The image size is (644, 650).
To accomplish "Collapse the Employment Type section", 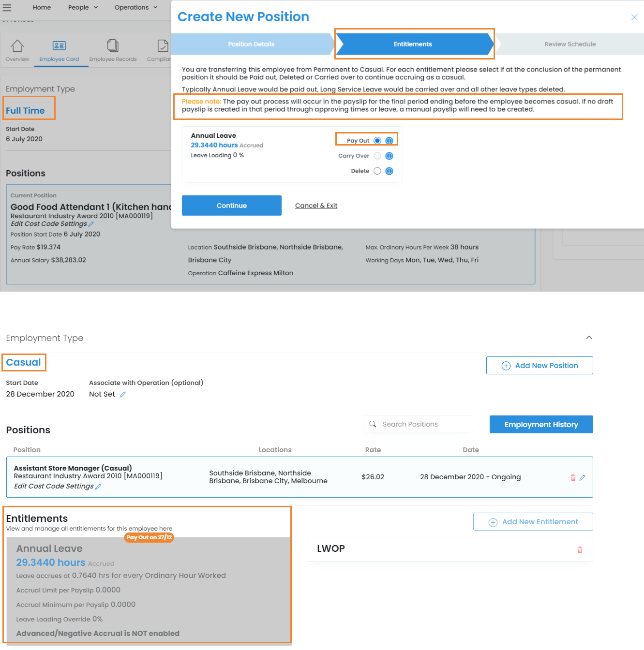I will click(x=589, y=338).
